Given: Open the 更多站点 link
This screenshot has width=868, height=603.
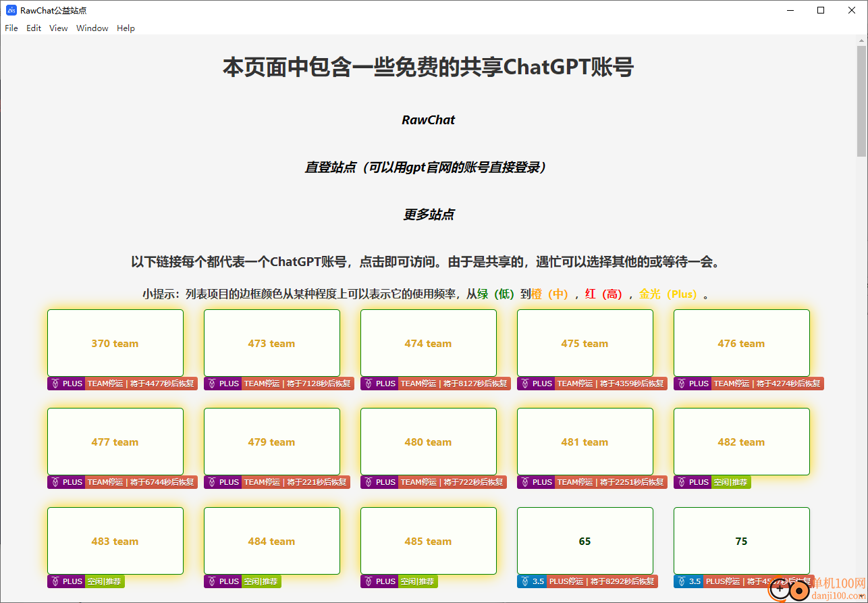Looking at the screenshot, I should tap(429, 215).
